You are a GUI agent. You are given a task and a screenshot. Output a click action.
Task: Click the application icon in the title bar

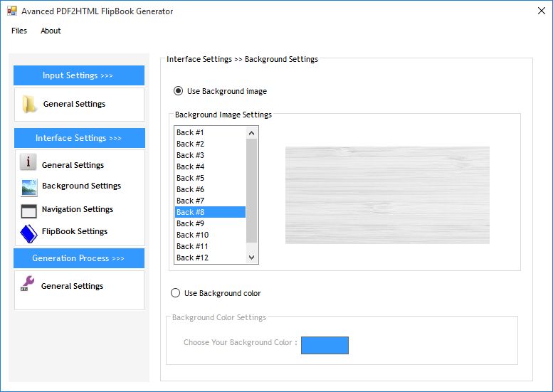[11, 11]
